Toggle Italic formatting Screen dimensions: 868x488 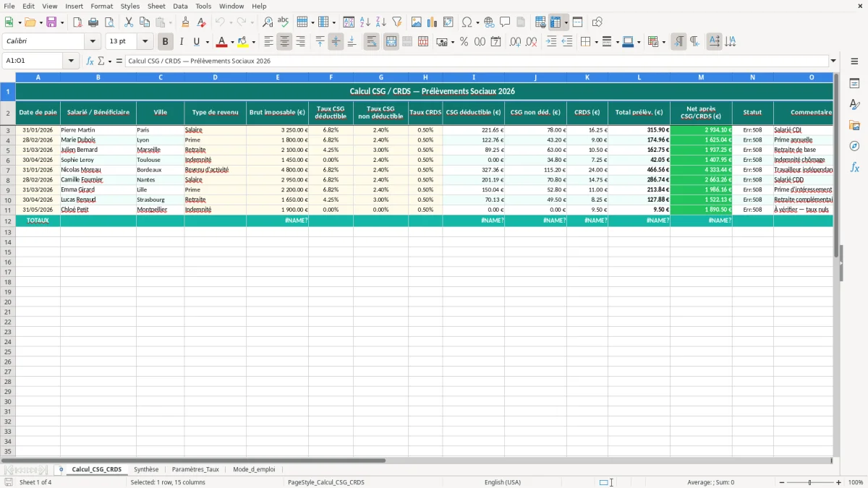182,42
